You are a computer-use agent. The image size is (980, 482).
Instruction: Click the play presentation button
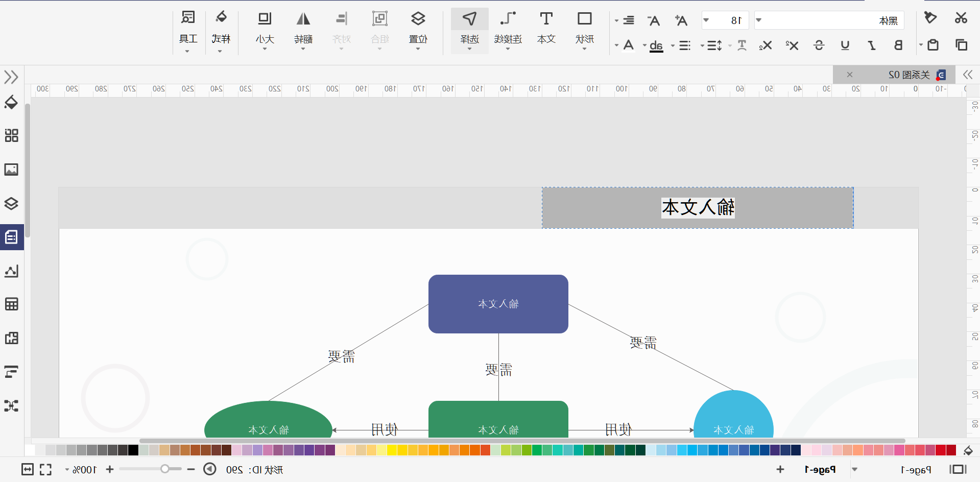click(210, 469)
